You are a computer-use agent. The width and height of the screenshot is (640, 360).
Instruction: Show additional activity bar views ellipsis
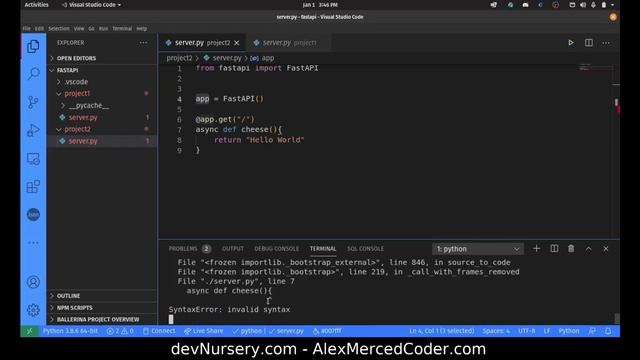(33, 242)
